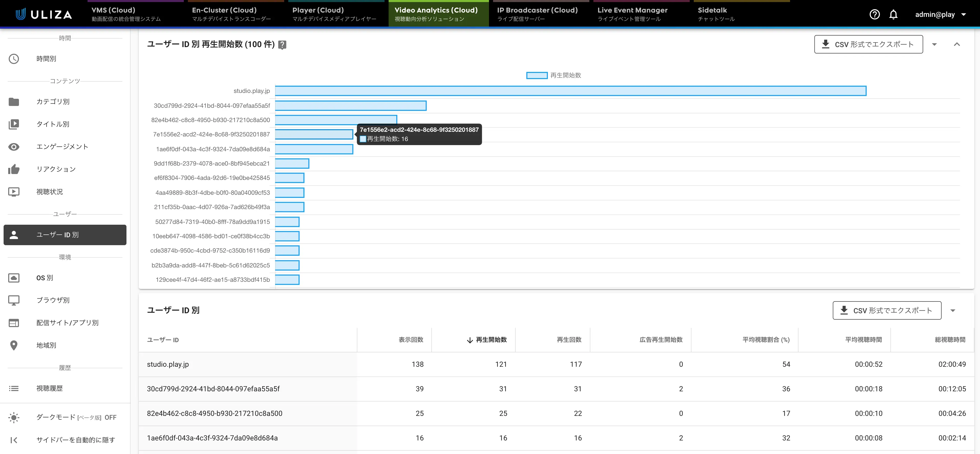980x454 pixels.
Task: Click the map pin icon for 地域別
Action: (14, 345)
